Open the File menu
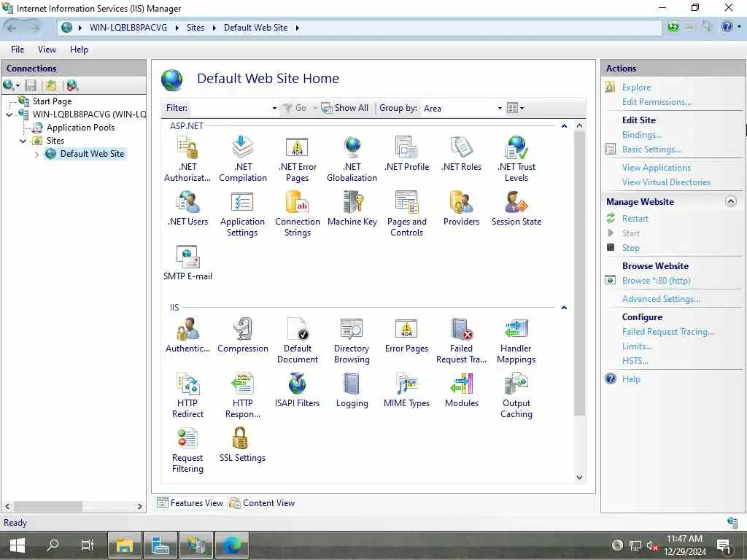 18,50
